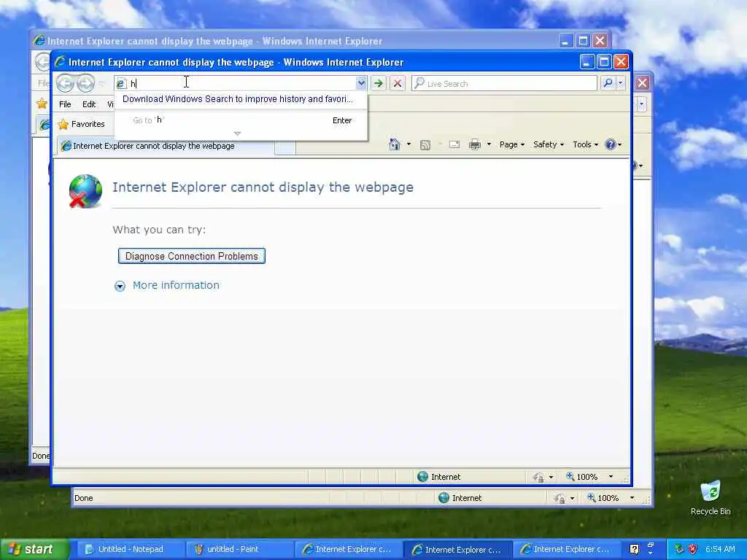
Task: Open the Tools menu
Action: (585, 144)
